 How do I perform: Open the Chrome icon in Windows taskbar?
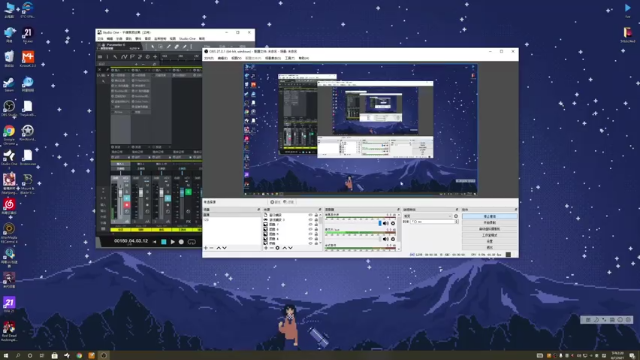[x=79, y=356]
